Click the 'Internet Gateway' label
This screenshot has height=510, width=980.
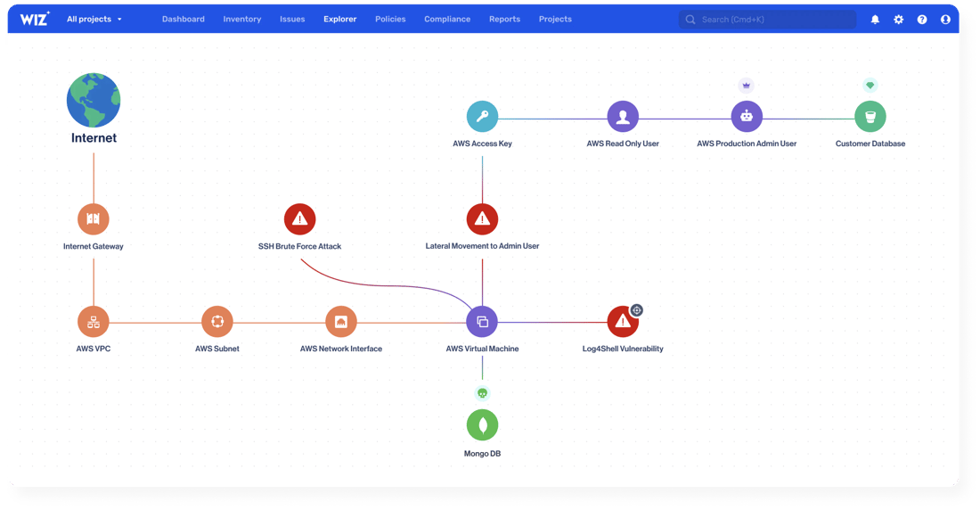[94, 247]
